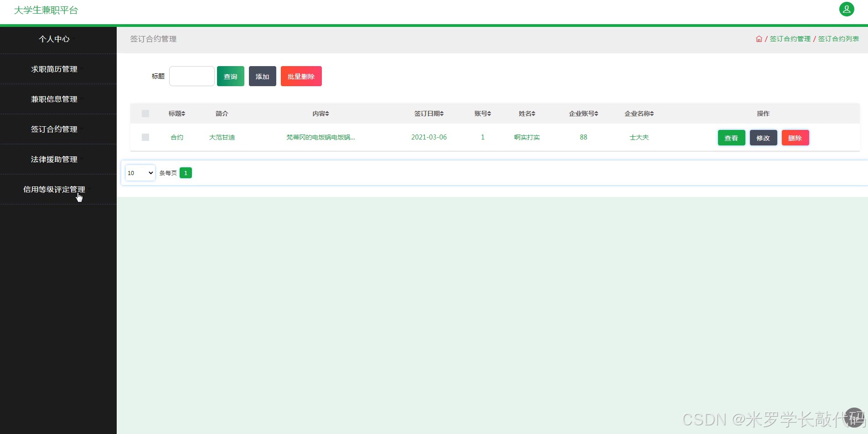This screenshot has height=434, width=868.
Task: Click 修改 for the 合约 row
Action: click(x=764, y=138)
